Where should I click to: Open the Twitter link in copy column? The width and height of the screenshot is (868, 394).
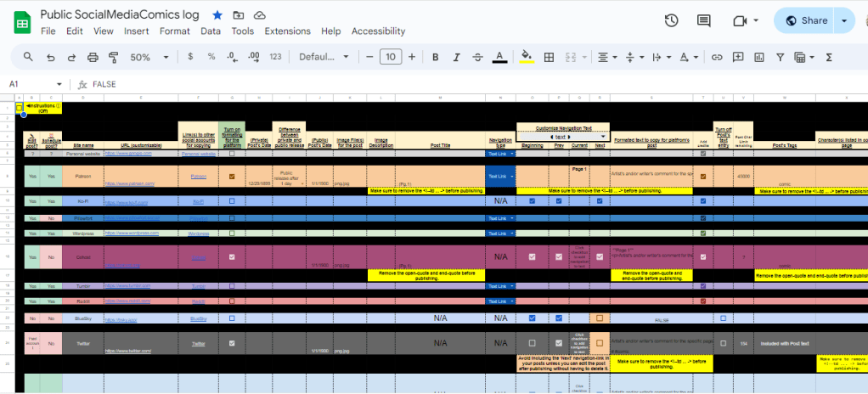click(198, 343)
